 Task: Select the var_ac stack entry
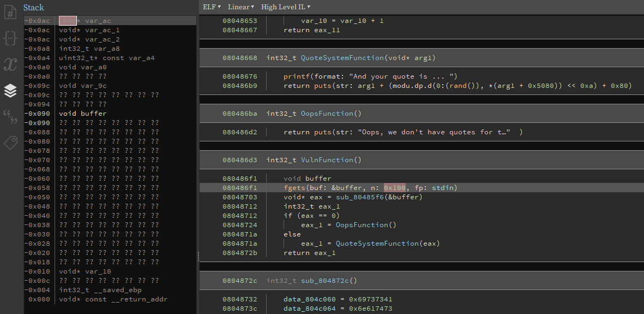[98, 21]
